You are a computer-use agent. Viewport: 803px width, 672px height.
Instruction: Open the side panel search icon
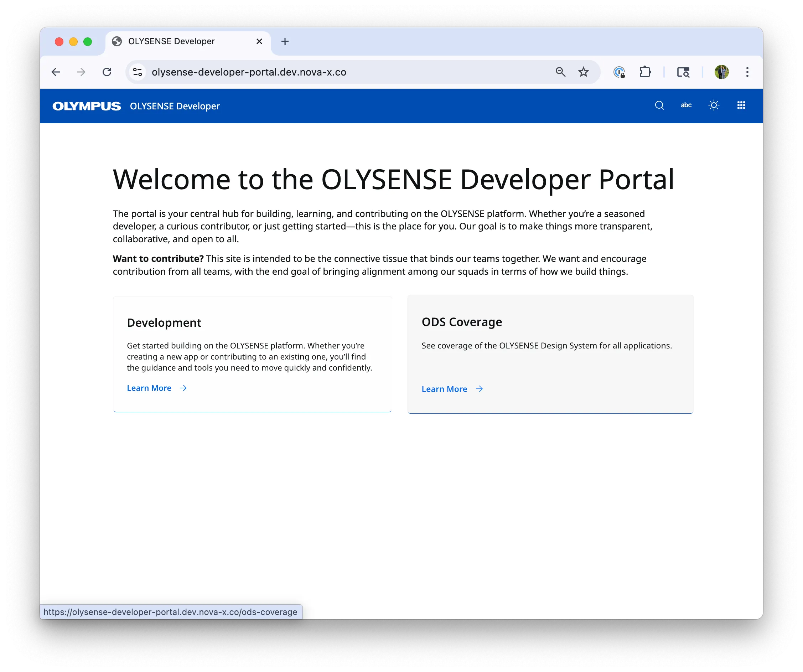[683, 72]
